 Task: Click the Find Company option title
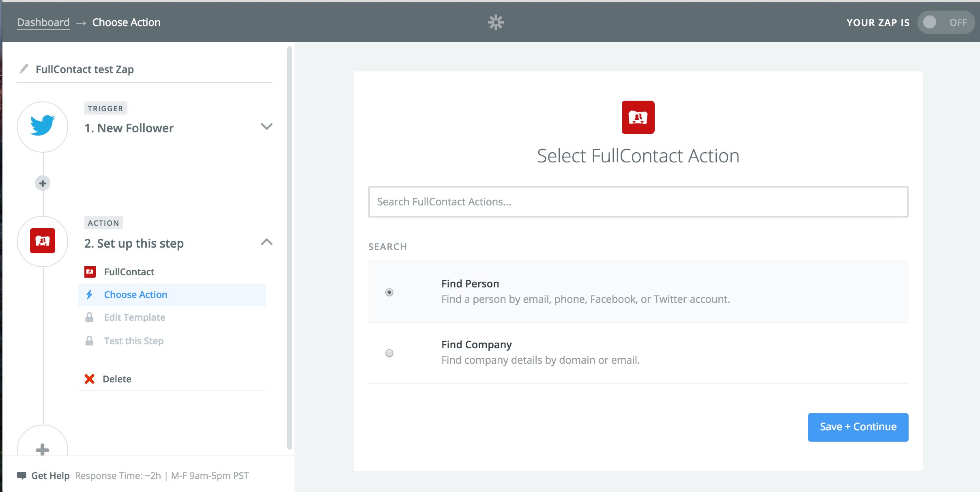477,345
